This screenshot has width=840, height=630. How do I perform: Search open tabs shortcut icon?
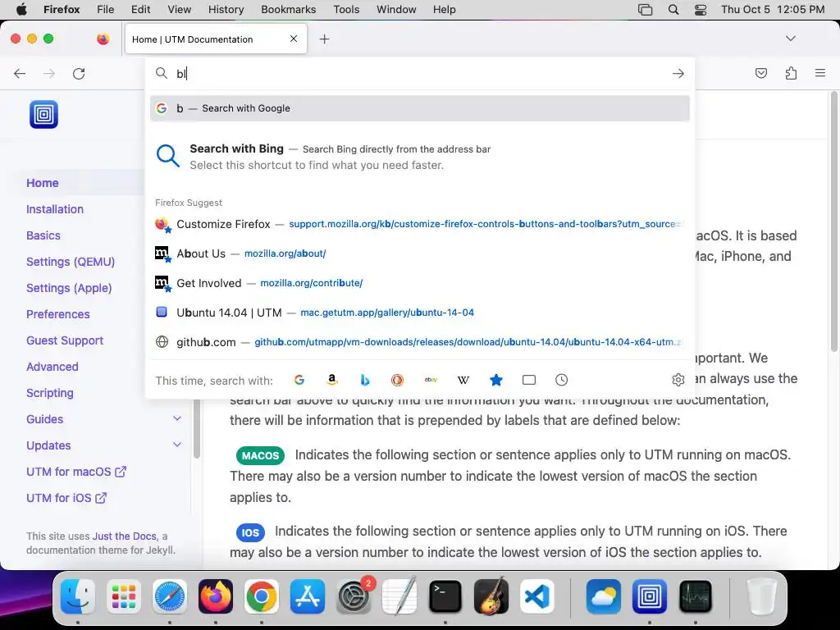pyautogui.click(x=529, y=380)
